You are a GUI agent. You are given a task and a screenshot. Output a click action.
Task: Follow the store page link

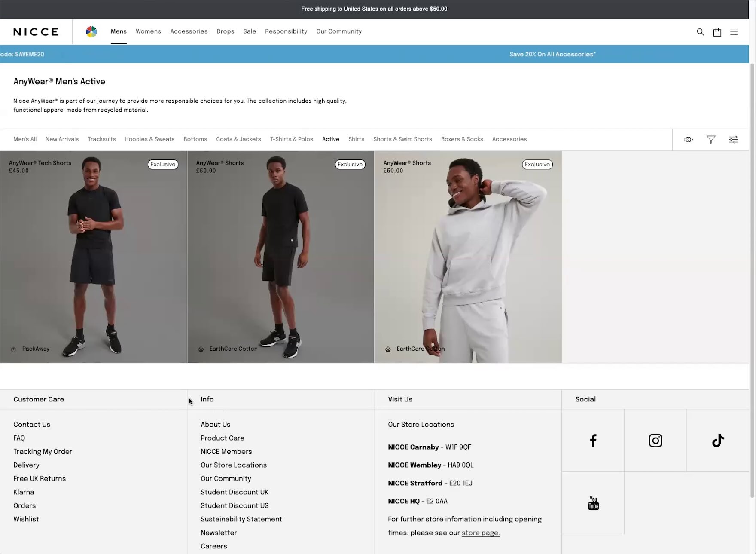[480, 533]
